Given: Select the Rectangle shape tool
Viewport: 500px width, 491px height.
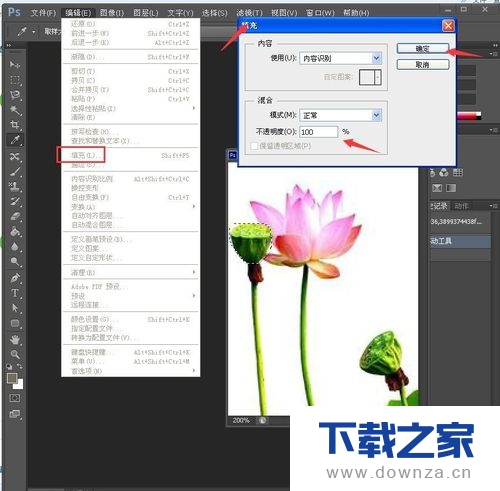Looking at the screenshot, I should 15,323.
